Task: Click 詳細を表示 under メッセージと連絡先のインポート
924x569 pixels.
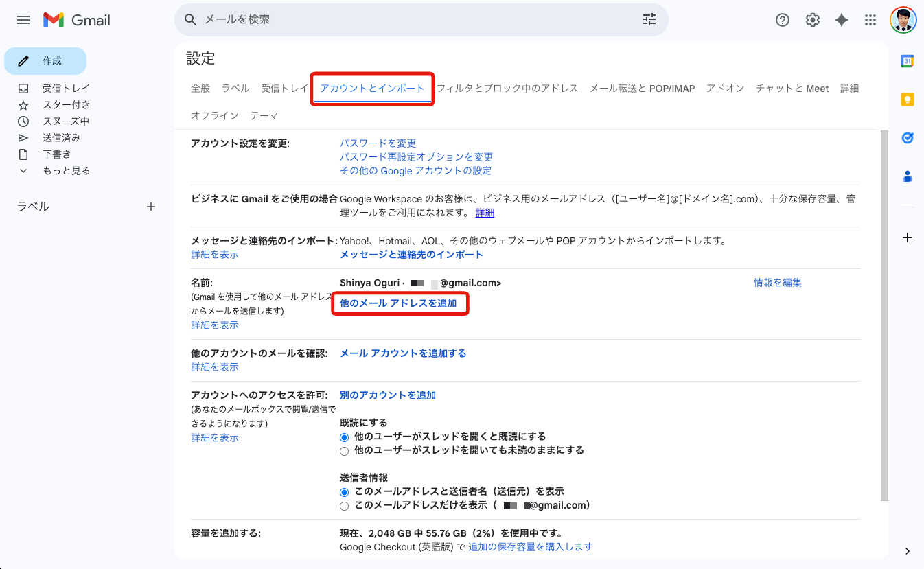Action: (215, 255)
